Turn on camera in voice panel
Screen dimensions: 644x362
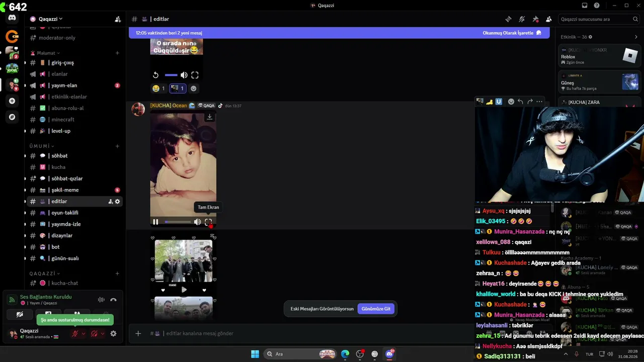point(20,315)
